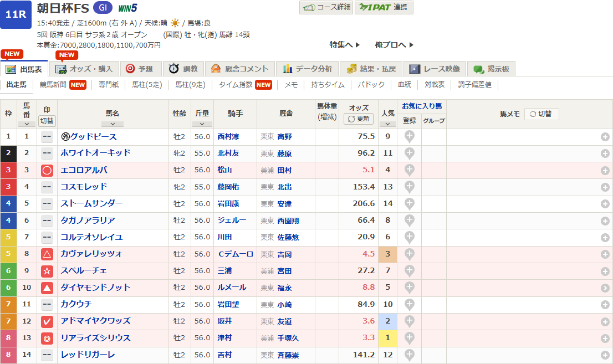Click the star mark for スペルーチェ
Viewport: 613px width, 364px height.
[x=47, y=271]
